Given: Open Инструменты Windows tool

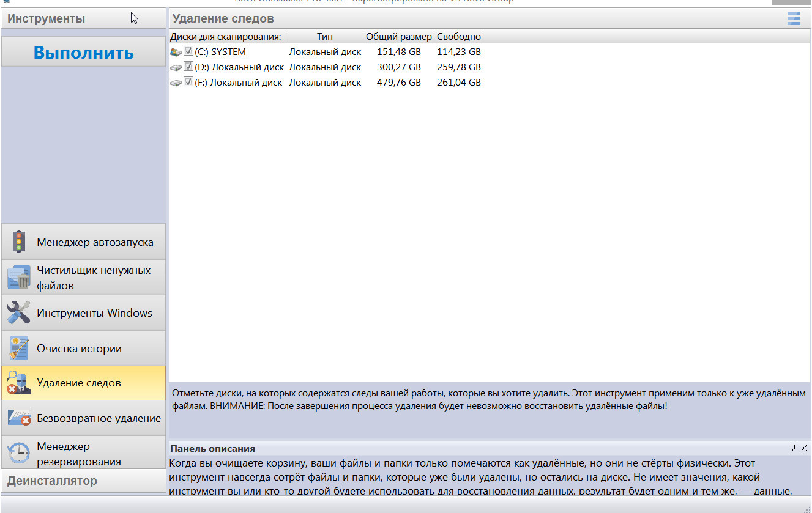Looking at the screenshot, I should pyautogui.click(x=83, y=313).
